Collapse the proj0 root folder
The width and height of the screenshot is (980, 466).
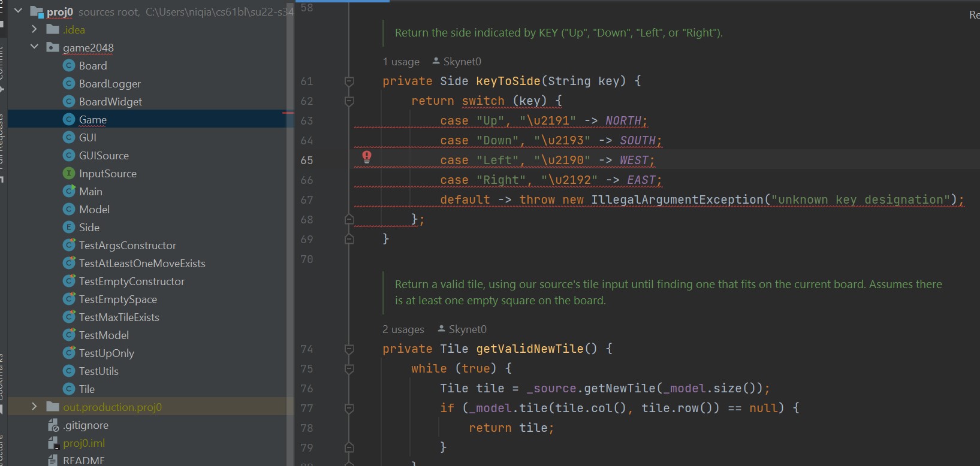[x=18, y=11]
